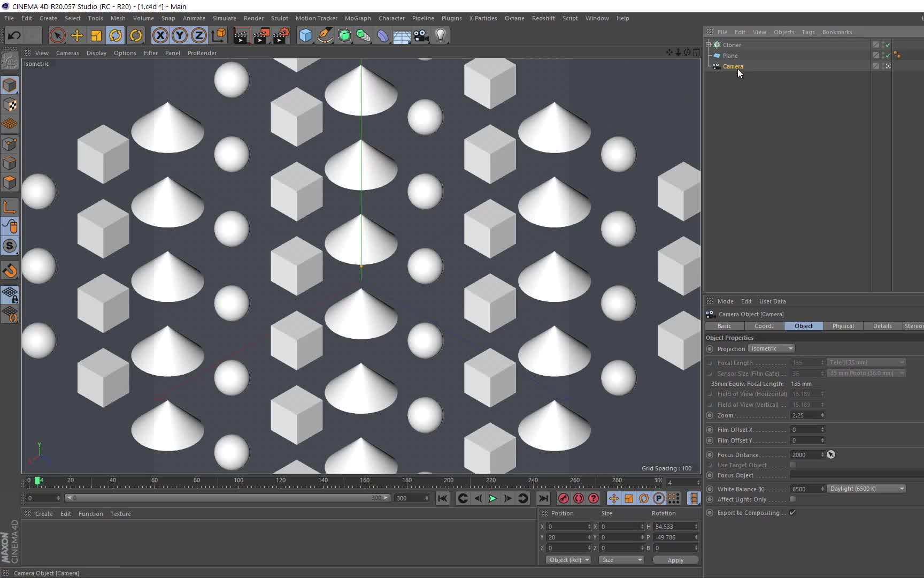Select the Scale tool
The height and width of the screenshot is (578, 924).
click(96, 36)
